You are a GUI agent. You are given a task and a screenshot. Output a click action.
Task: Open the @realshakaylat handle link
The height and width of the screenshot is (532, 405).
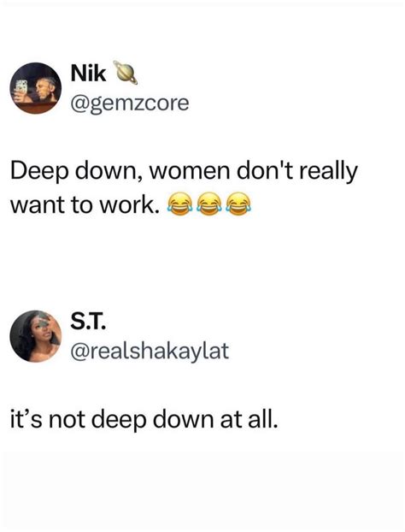tap(150, 352)
